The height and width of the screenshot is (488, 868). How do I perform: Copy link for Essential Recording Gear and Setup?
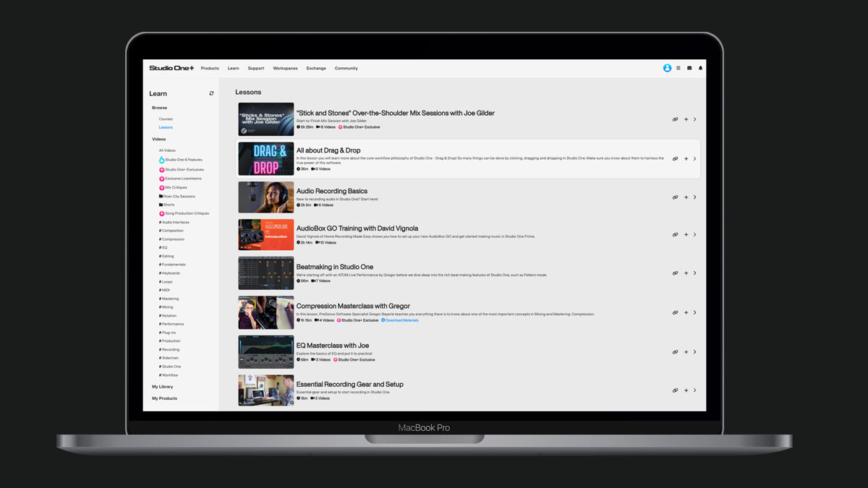[x=675, y=390]
